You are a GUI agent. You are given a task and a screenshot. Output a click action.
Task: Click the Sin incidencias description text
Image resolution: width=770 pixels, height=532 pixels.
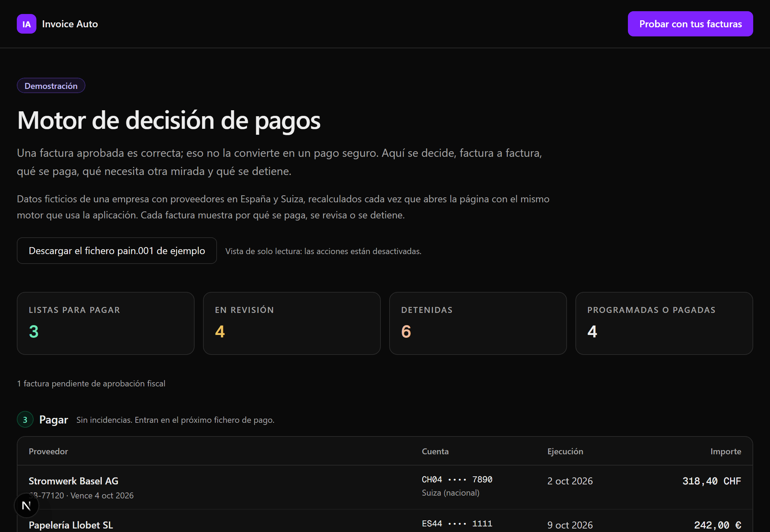pos(175,420)
